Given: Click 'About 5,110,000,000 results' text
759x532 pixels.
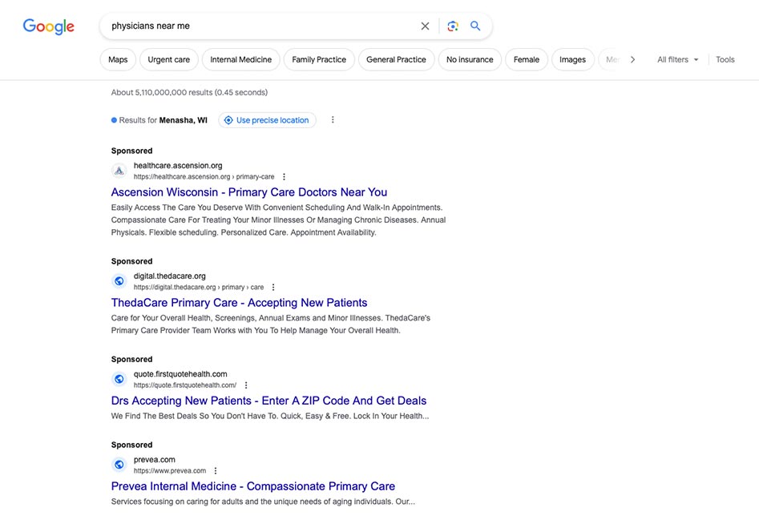Looking at the screenshot, I should click(x=189, y=92).
